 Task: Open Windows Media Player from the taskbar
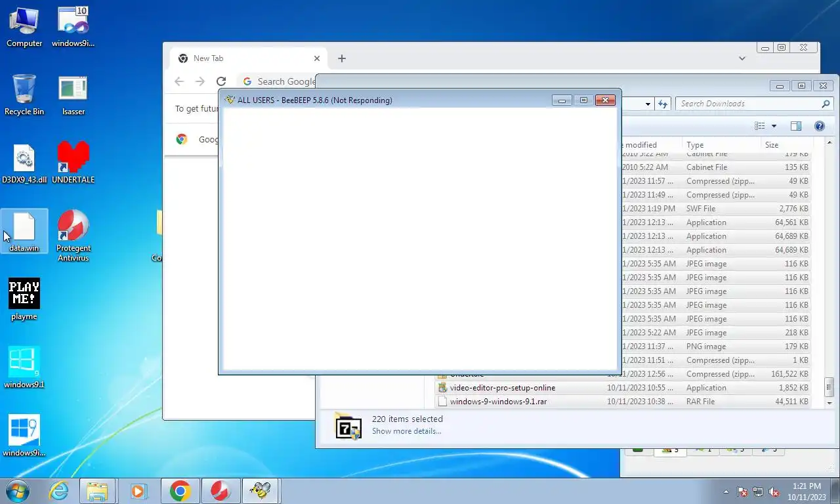click(138, 491)
